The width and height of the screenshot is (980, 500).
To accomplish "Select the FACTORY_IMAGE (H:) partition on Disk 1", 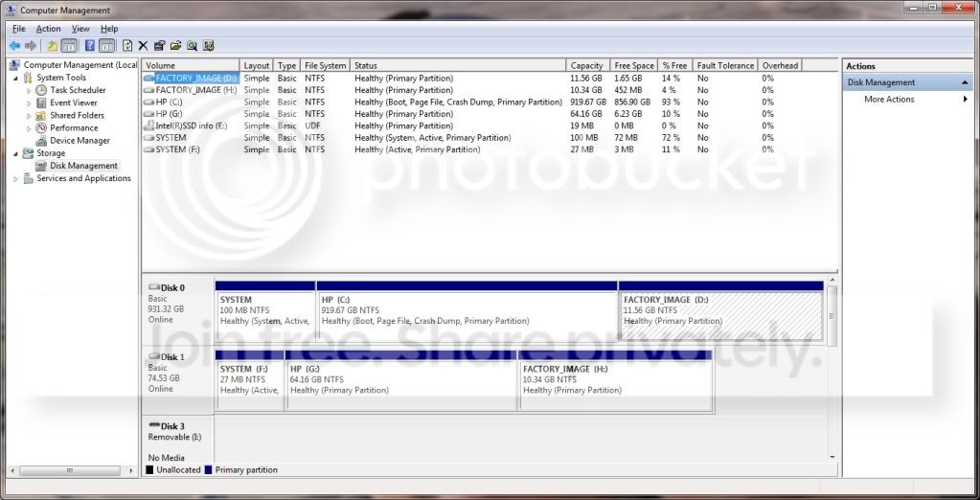I will (x=616, y=380).
